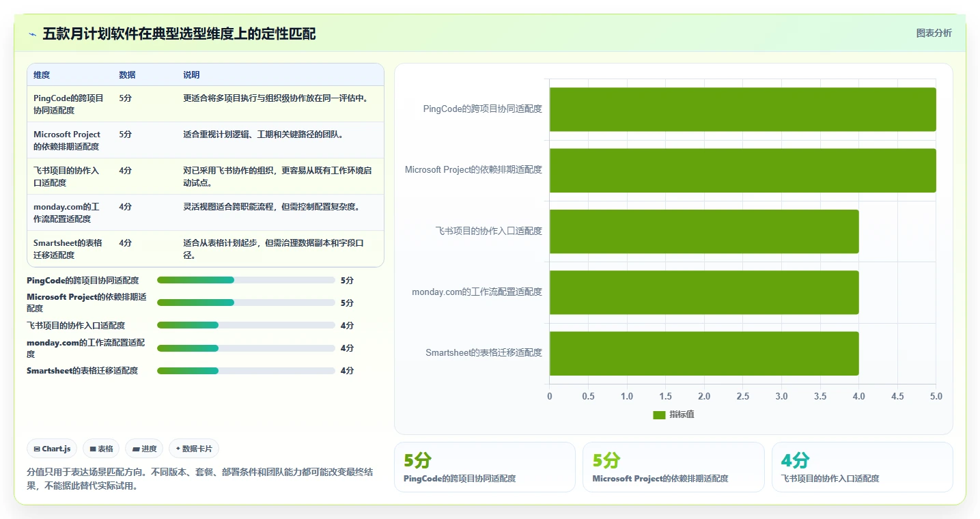This screenshot has width=980, height=519.
Task: Click the chart y-axis label PingCode的跨项目协同适配度
Action: [482, 109]
